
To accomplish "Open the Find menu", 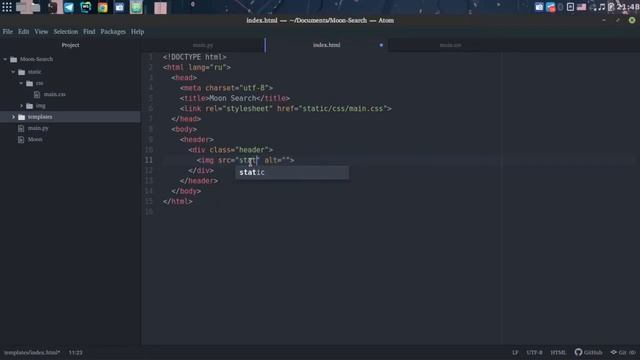I will click(89, 31).
